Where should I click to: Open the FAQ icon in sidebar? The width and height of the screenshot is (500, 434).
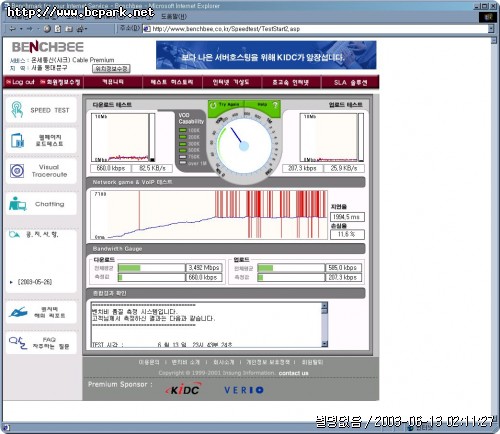pyautogui.click(x=18, y=343)
